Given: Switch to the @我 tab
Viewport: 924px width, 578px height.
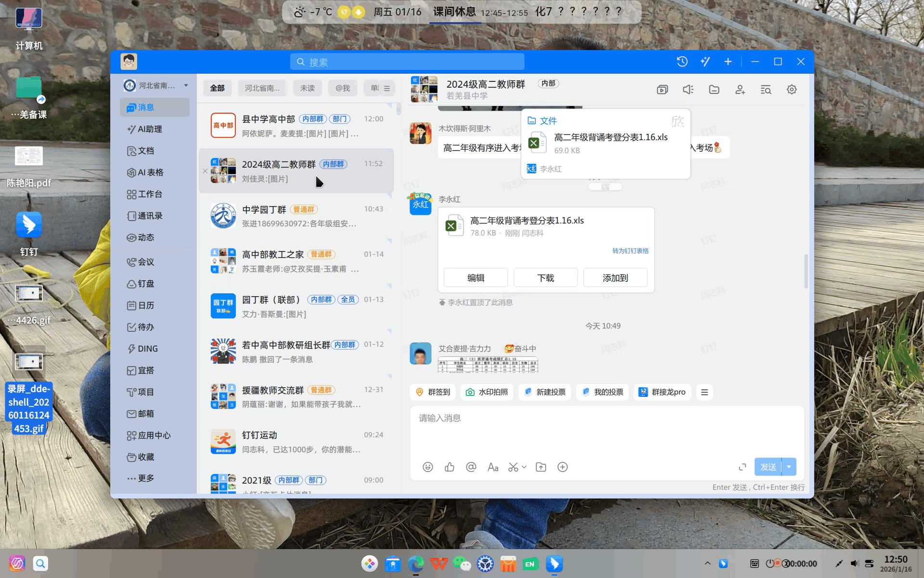Looking at the screenshot, I should click(x=342, y=88).
